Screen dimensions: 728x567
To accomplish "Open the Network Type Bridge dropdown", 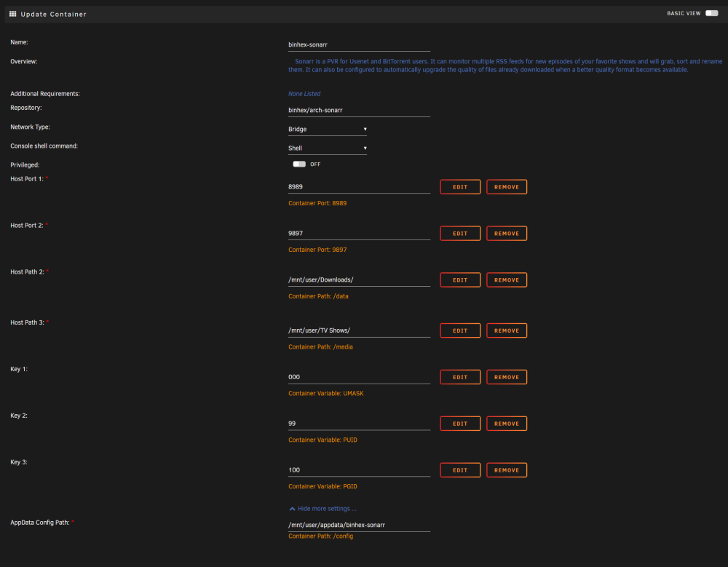I will [328, 129].
